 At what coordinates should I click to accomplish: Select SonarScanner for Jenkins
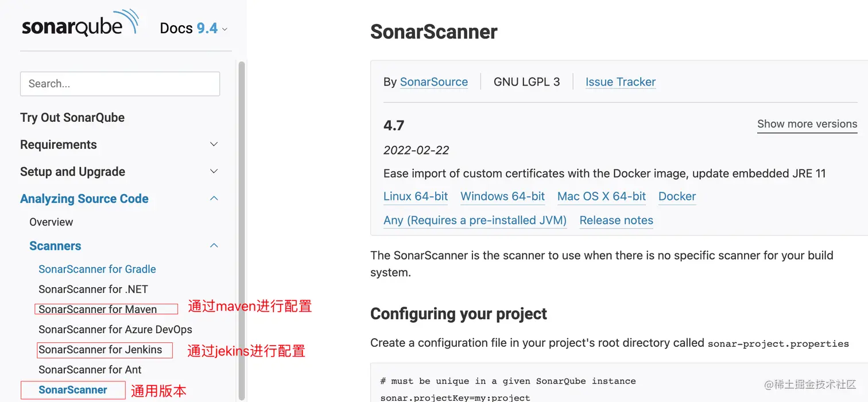[100, 350]
